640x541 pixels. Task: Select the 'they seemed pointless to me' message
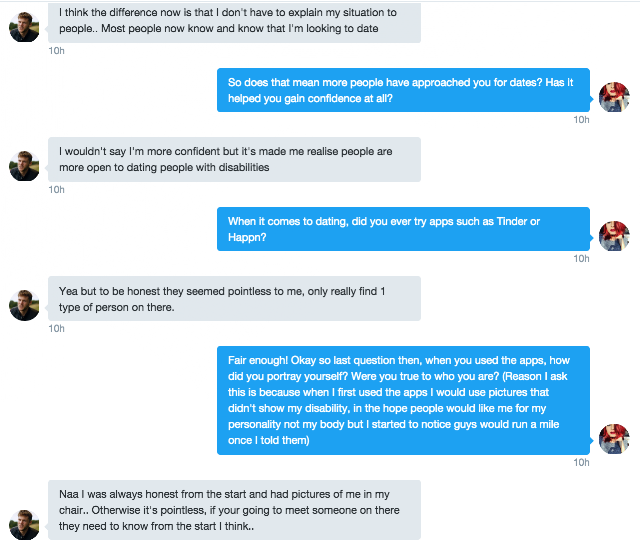tap(234, 298)
